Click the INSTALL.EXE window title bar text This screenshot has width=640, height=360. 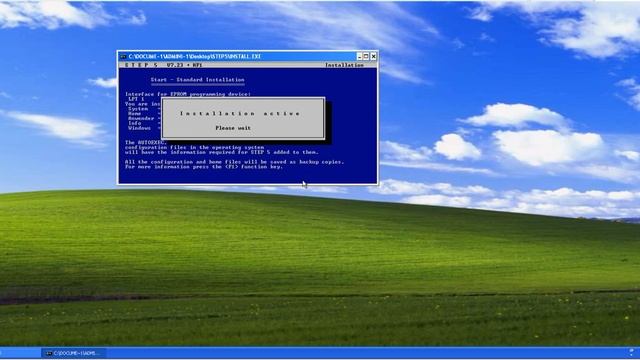pyautogui.click(x=195, y=56)
